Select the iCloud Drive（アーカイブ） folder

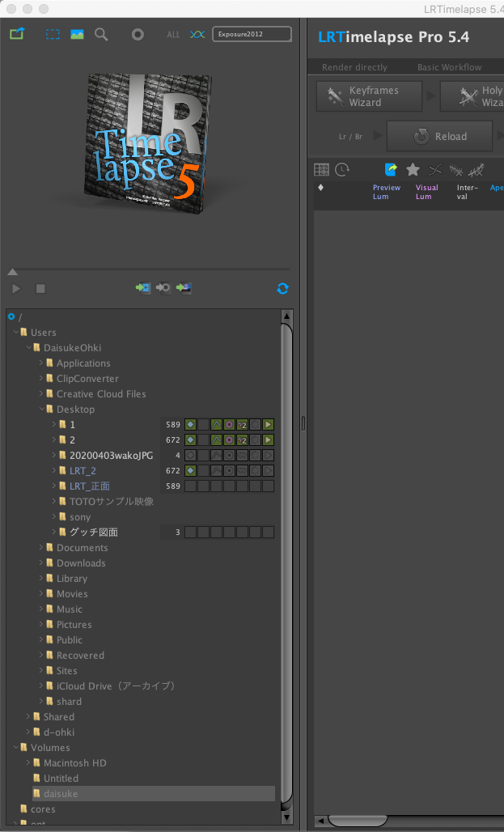coord(116,686)
